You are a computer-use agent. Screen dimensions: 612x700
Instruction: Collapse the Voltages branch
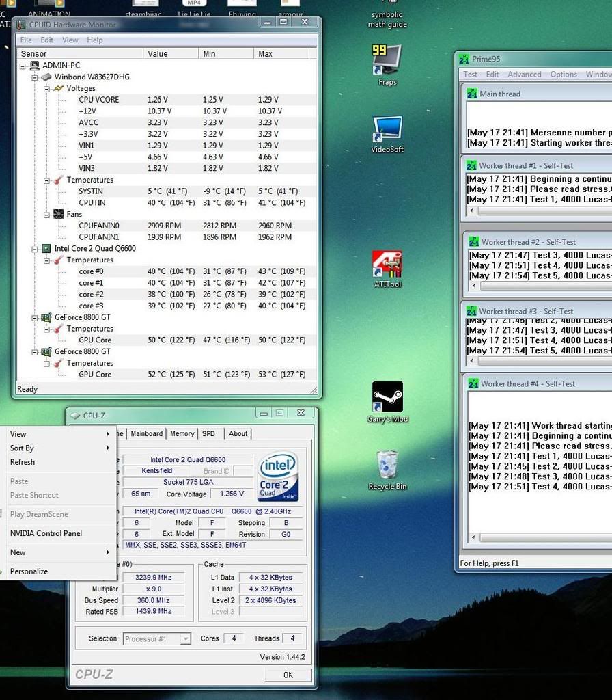click(46, 89)
